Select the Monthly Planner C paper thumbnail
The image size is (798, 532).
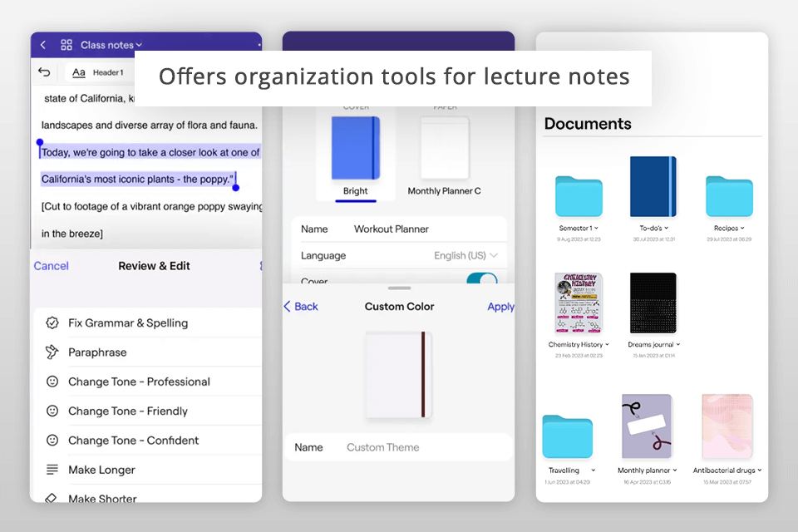[445, 148]
